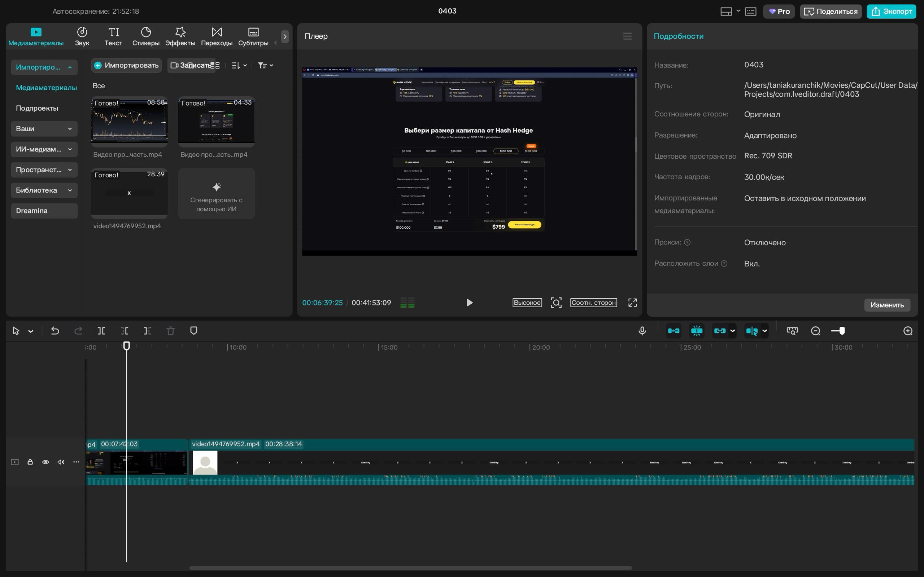Open the Переходы tab

tap(217, 36)
